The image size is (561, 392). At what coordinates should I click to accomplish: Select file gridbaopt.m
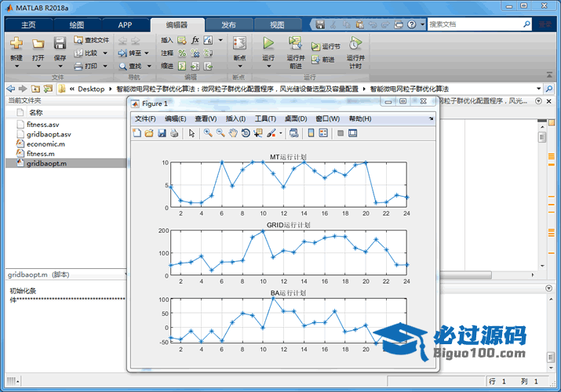click(x=46, y=163)
